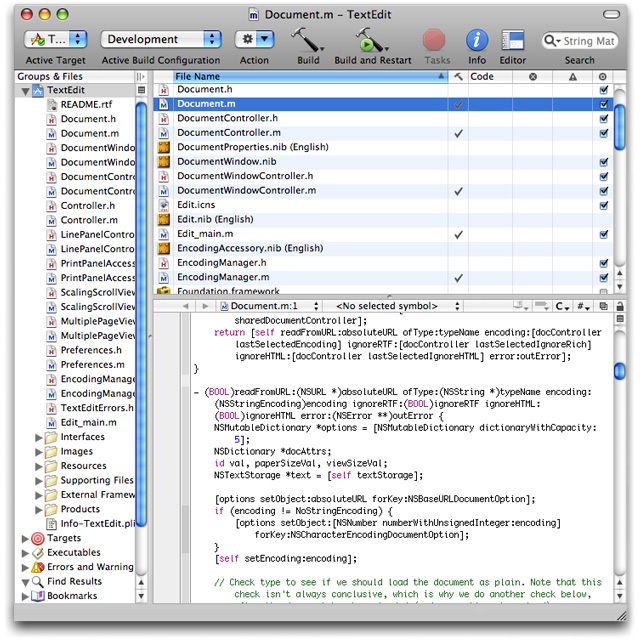Click the Find Results item

pos(73,581)
